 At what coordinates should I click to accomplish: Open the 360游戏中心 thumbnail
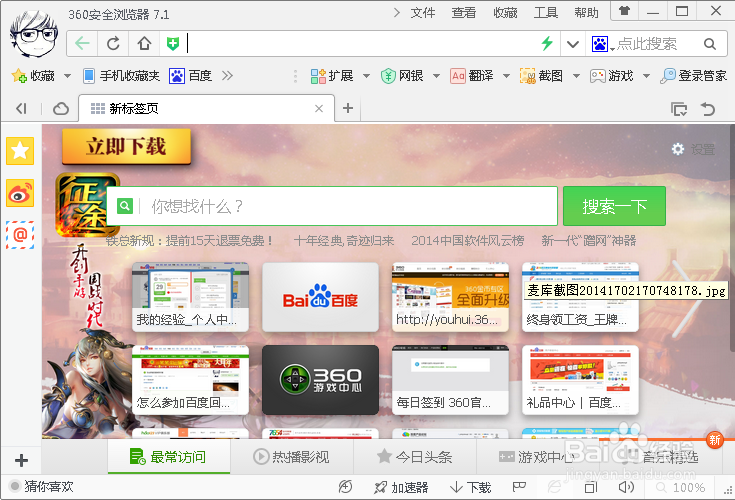[x=320, y=380]
